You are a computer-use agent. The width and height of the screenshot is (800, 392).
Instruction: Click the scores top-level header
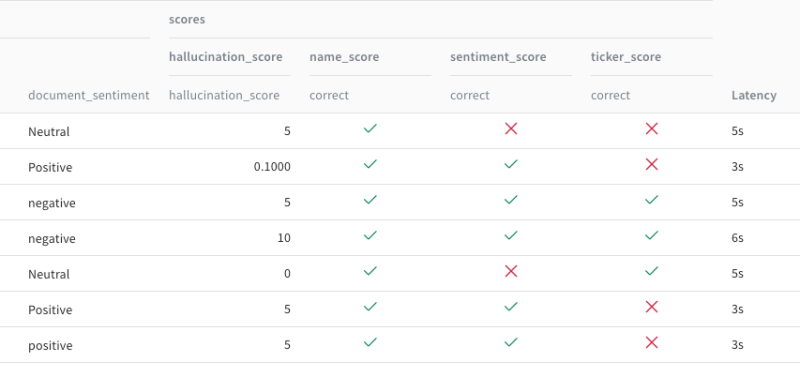187,19
